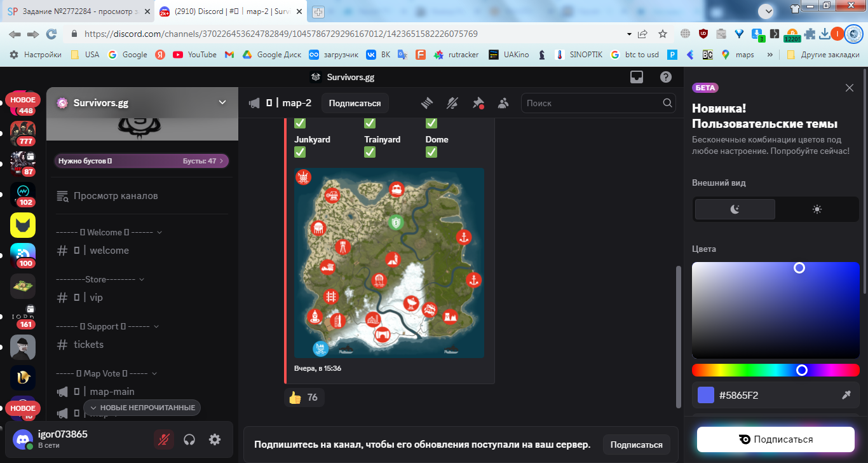Screen dimensions: 868x463
Task: Click Подписаться in the channel header
Action: (355, 103)
